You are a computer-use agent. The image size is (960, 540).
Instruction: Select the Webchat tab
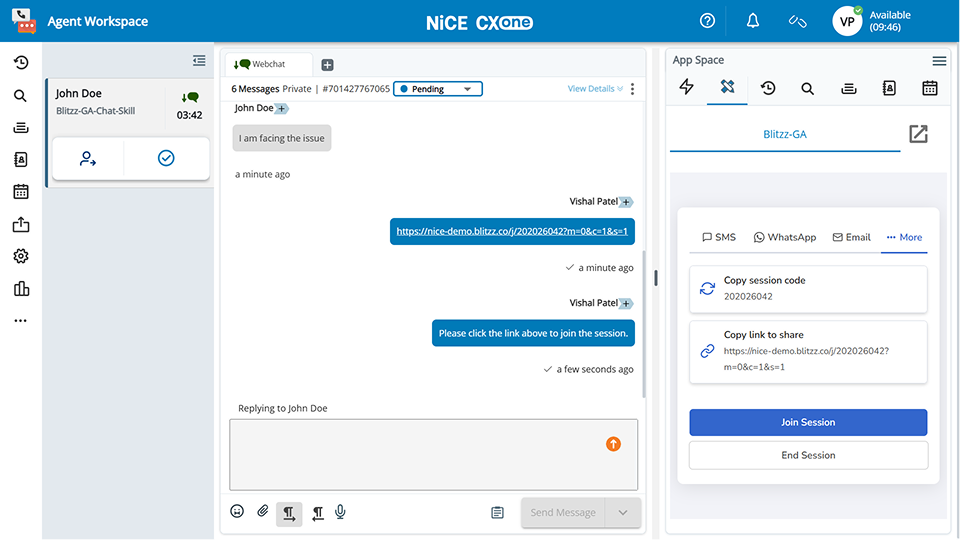268,64
